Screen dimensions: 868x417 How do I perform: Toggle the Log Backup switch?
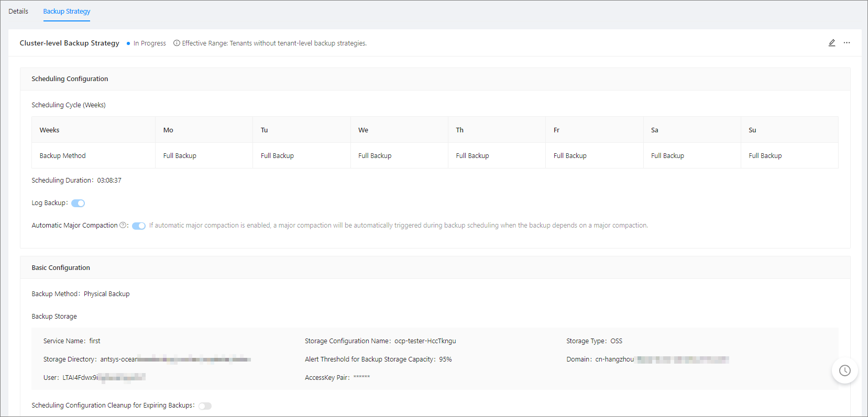click(x=78, y=203)
